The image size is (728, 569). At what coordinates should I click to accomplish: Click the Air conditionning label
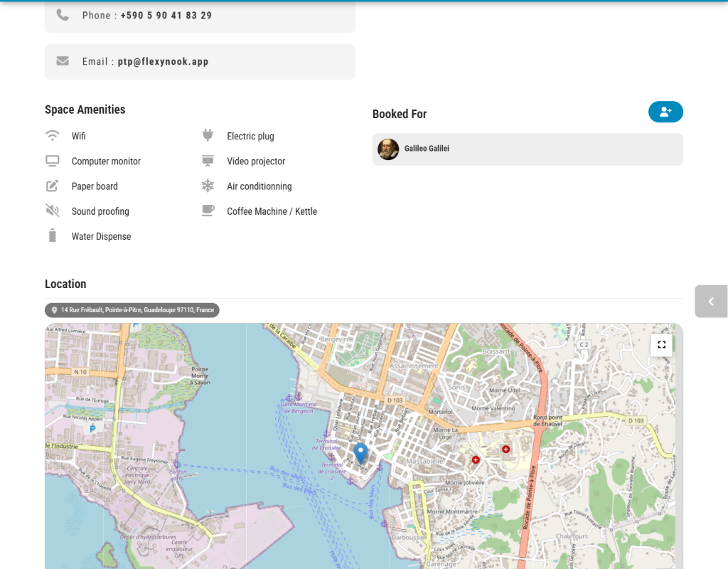point(259,186)
